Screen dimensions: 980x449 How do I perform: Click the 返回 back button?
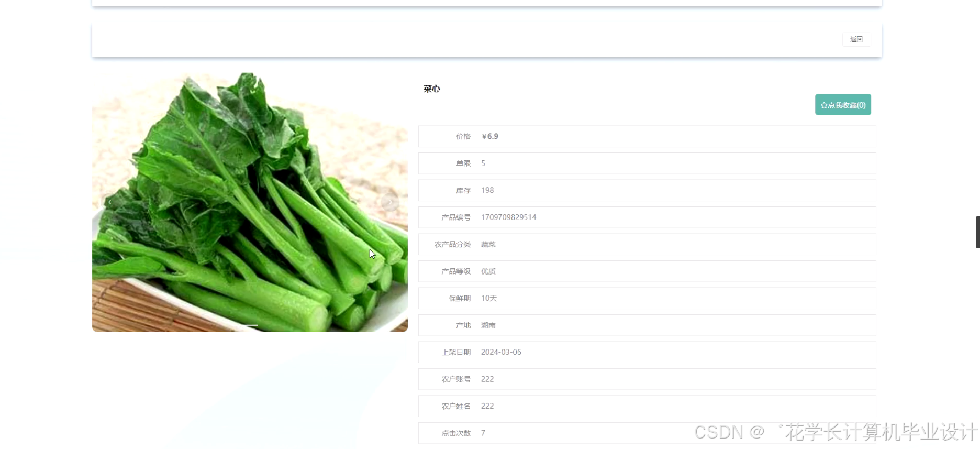pos(856,39)
